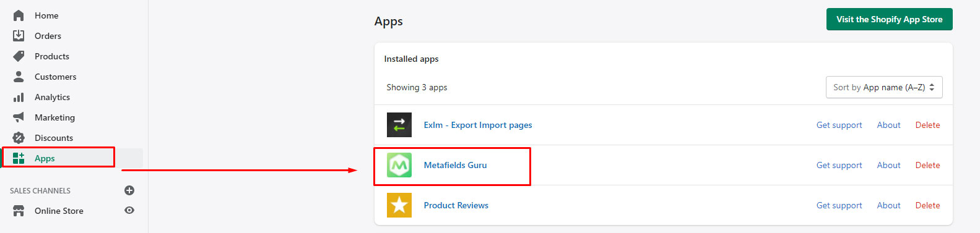Click the Marketing megaphone icon
Screen dimensions: 980x233
(x=19, y=117)
